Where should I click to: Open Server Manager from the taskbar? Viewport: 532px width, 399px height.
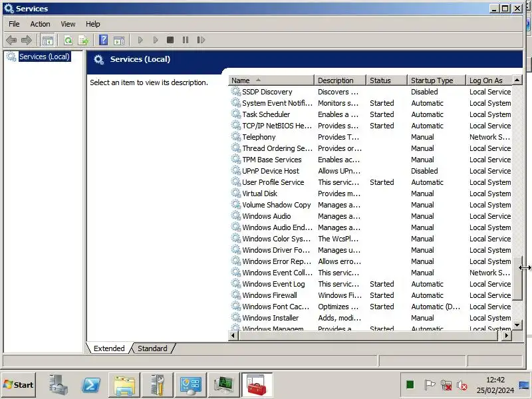[59, 385]
